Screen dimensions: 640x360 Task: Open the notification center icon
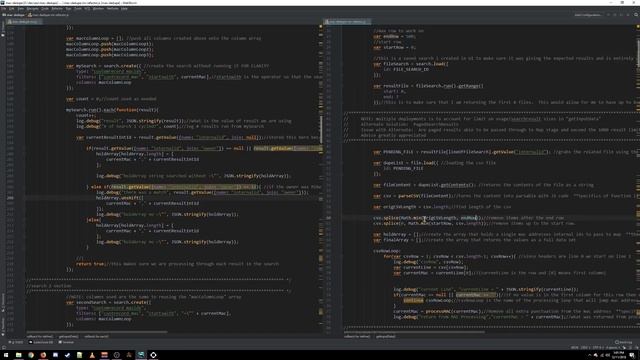pos(632,355)
